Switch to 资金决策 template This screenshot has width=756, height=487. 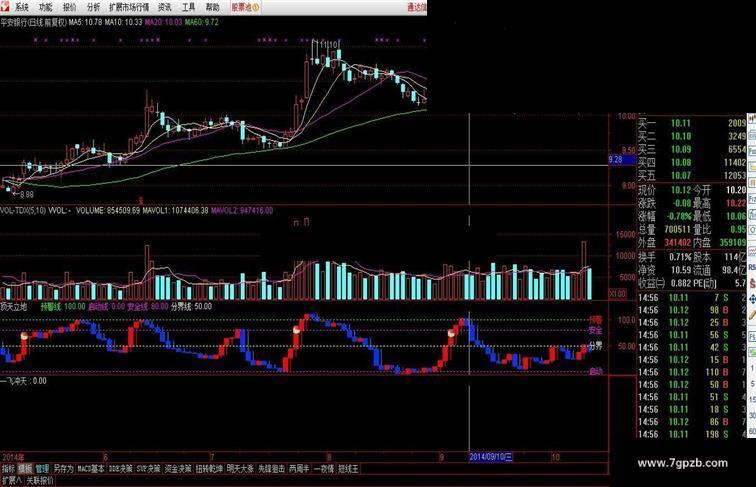point(178,468)
